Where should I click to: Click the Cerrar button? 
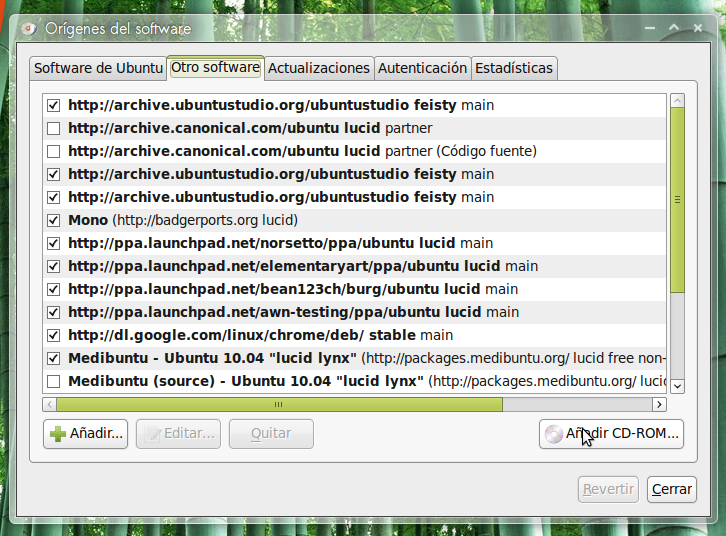tap(672, 490)
